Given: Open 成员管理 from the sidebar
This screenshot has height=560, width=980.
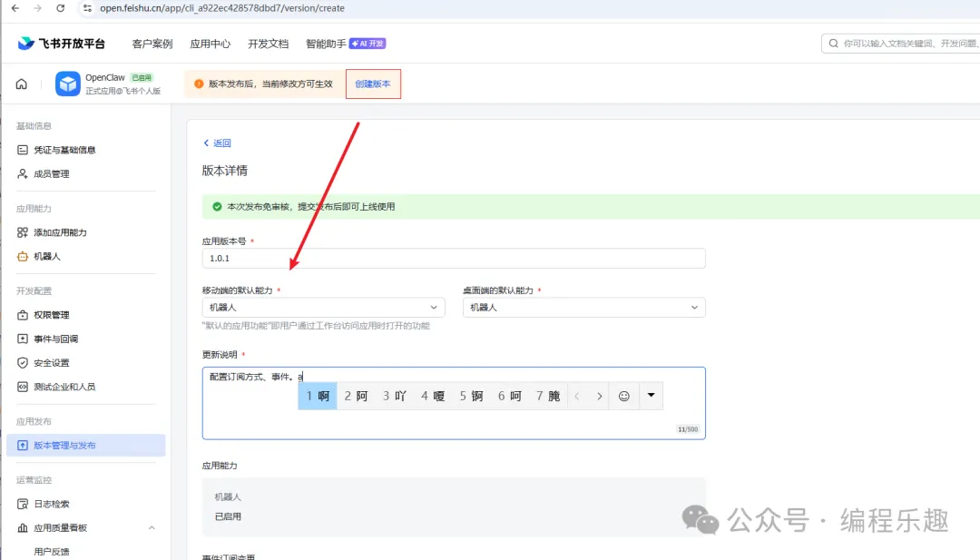Looking at the screenshot, I should (54, 176).
